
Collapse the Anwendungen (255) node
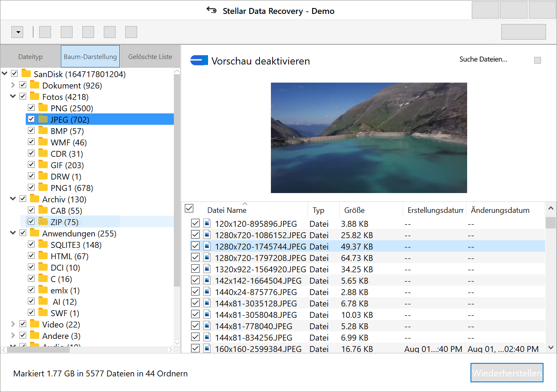coord(13,233)
